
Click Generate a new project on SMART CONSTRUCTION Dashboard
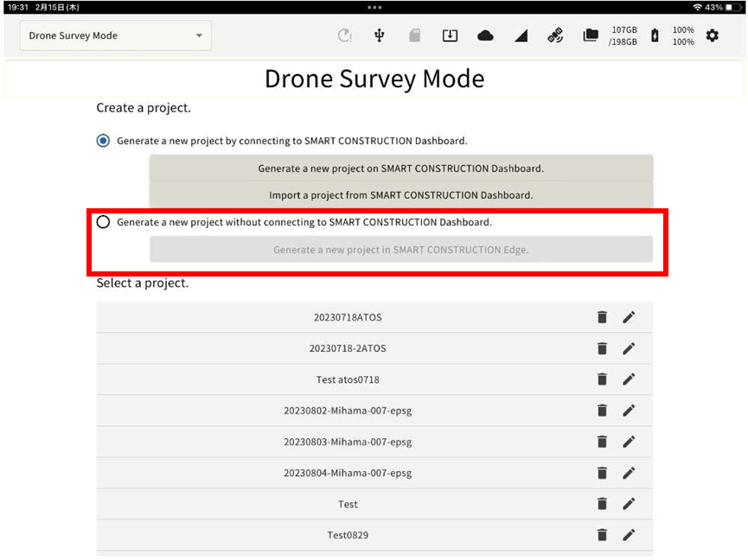click(401, 169)
